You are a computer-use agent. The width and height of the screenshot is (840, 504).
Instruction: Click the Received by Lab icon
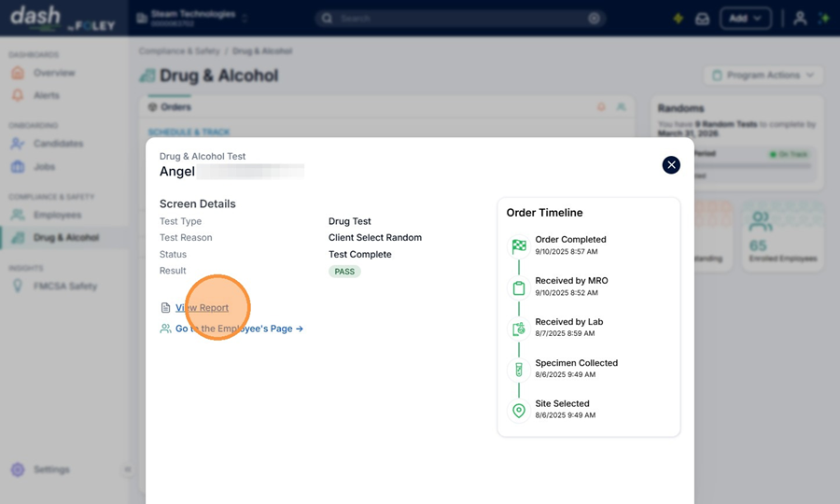(x=519, y=329)
